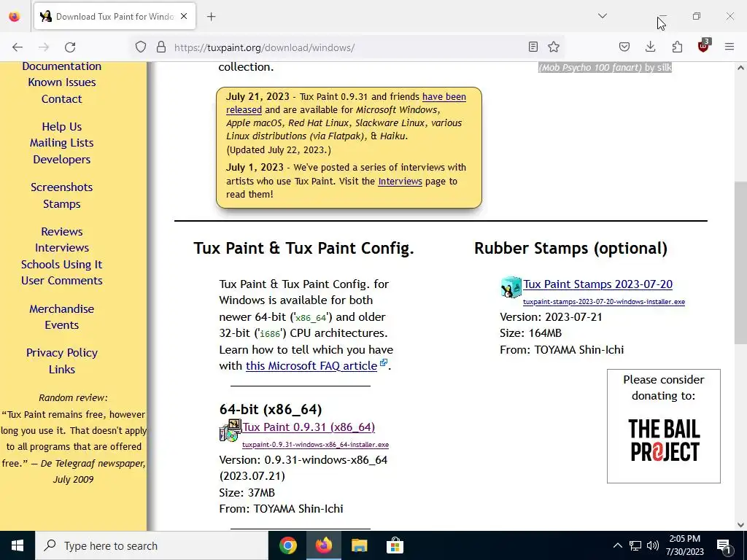Expand the list all tabs chevron
The image size is (747, 560).
click(x=603, y=16)
